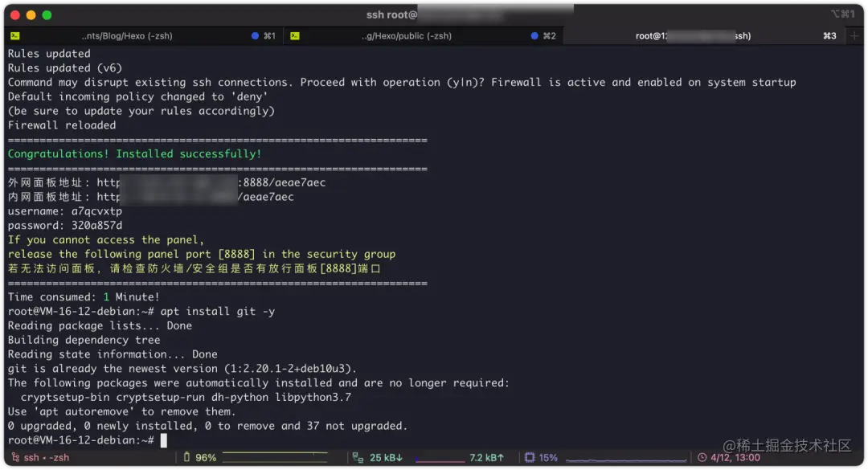Click the Chinese firewall hint line with [8888]
This screenshot has width=868, height=470.
(194, 269)
